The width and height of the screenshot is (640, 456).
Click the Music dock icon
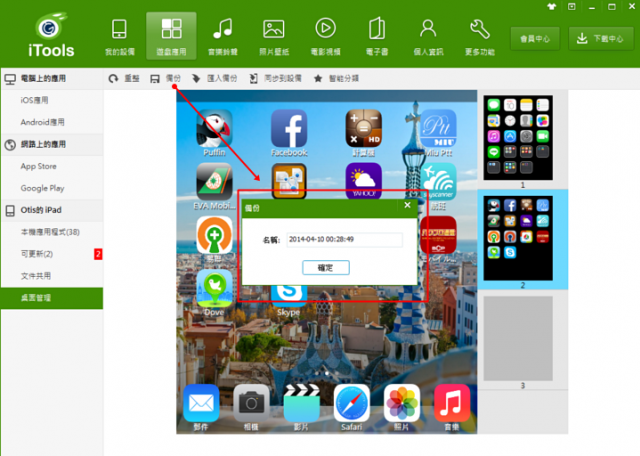(452, 403)
